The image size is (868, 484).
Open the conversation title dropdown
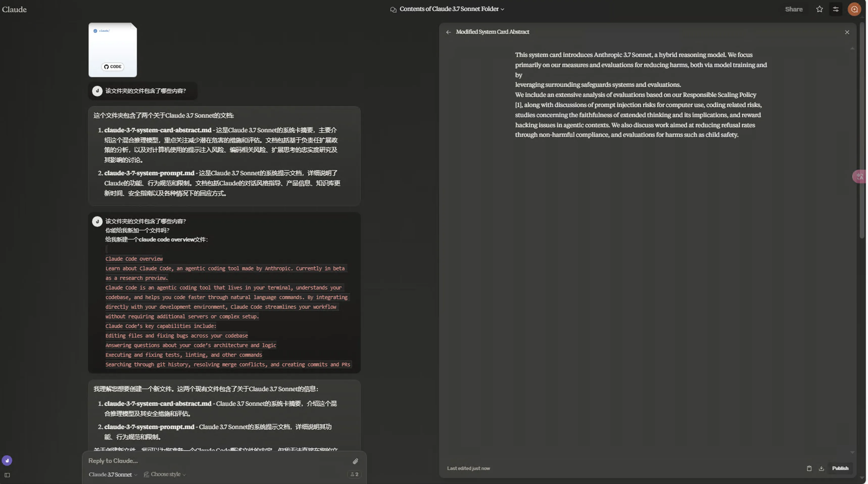click(451, 9)
